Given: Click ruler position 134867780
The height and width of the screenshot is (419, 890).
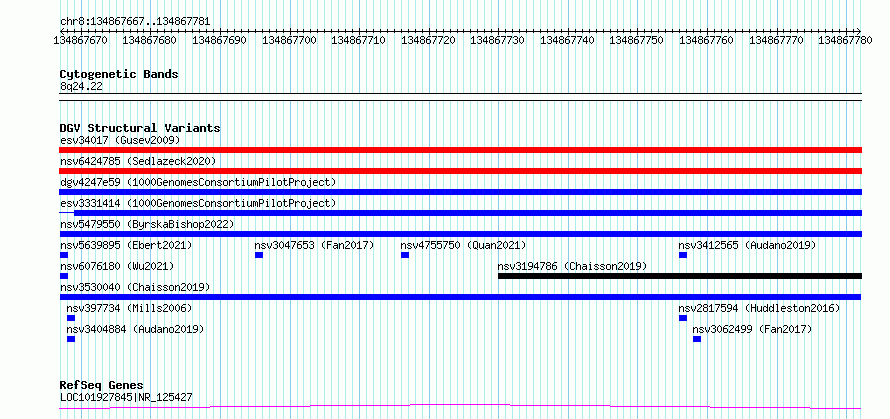Looking at the screenshot, I should click(x=845, y=40).
